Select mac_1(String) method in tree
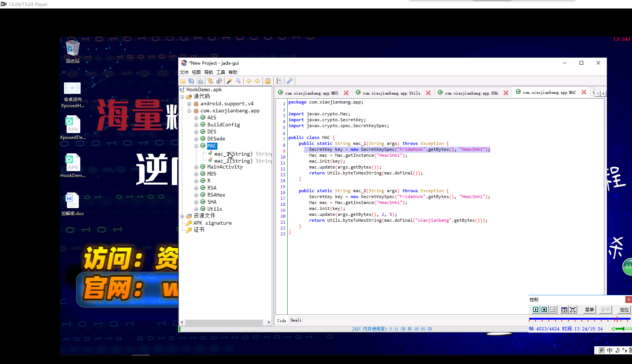 [x=233, y=154]
